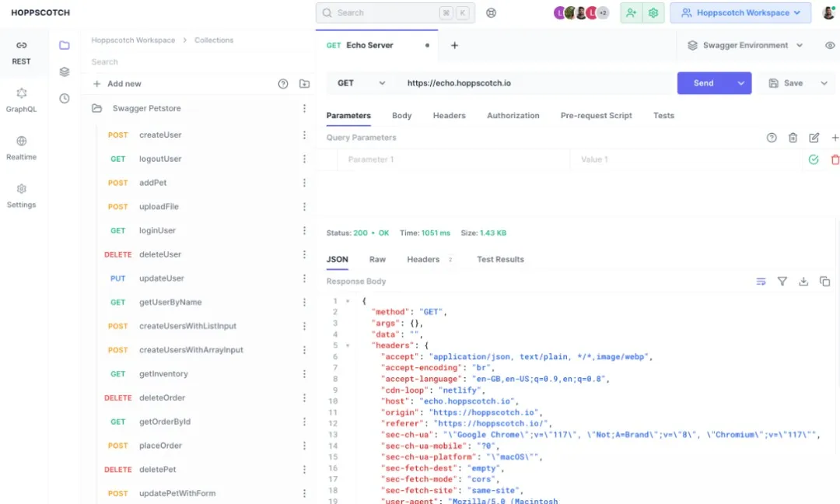
Task: Open options for deleteUser request
Action: coord(304,254)
